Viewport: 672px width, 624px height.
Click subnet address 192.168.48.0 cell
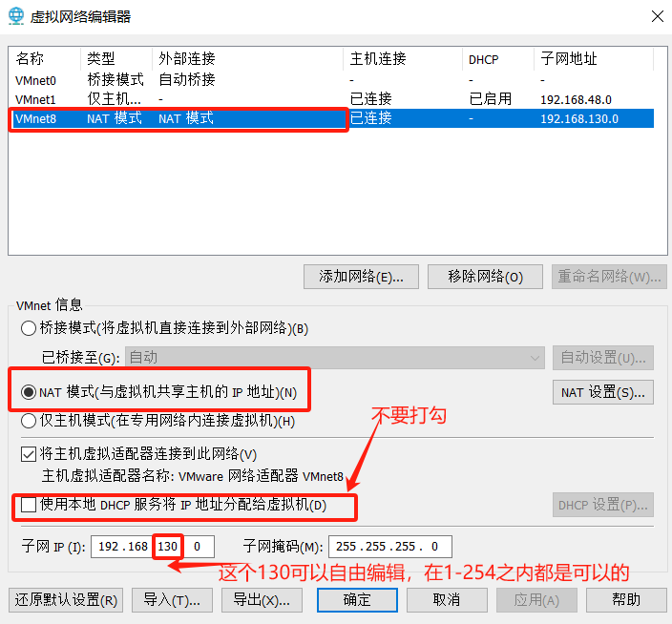576,100
